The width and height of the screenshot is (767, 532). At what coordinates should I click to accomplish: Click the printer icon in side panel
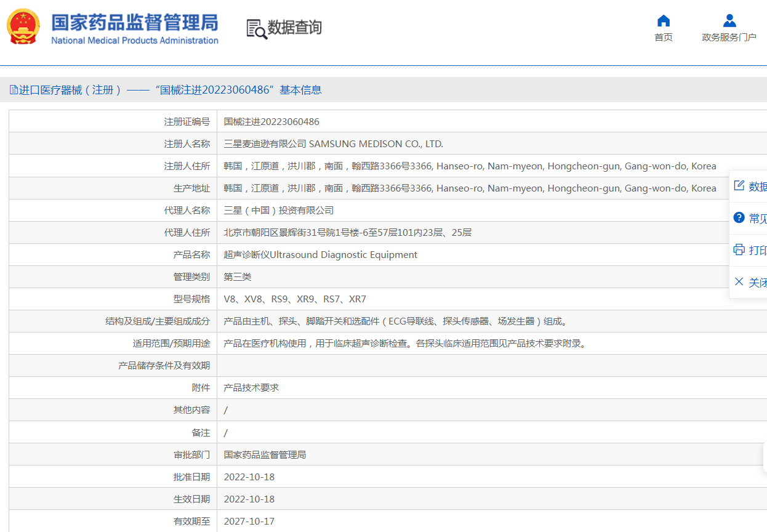pyautogui.click(x=739, y=249)
